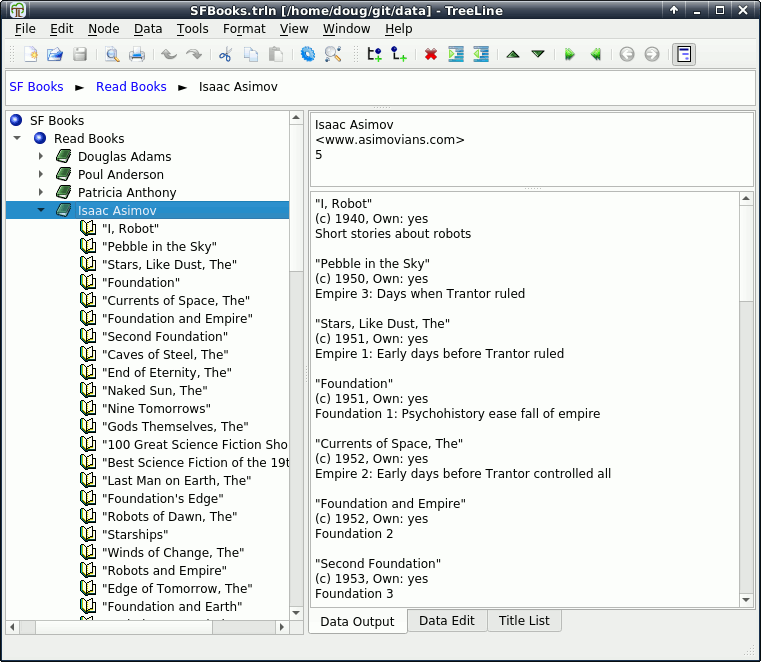Collapse the Isaac Asimov tree node

point(41,211)
